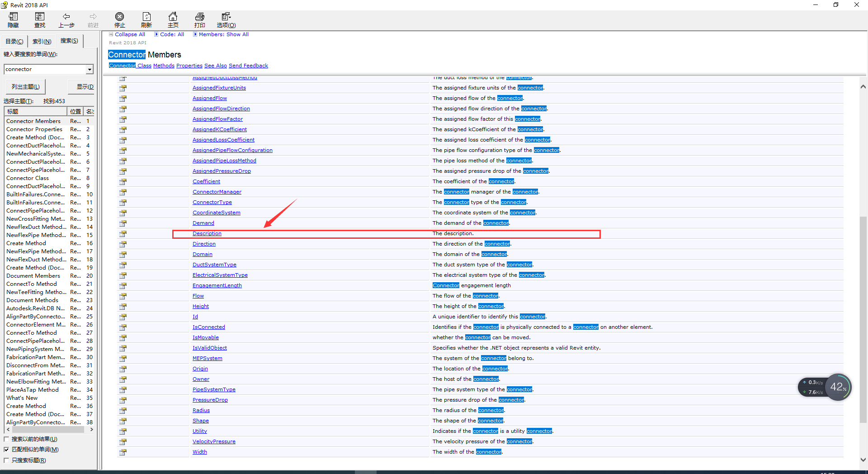Viewport: 868px width, 474px height.
Task: Select the Connector Class topic
Action: click(x=28, y=178)
